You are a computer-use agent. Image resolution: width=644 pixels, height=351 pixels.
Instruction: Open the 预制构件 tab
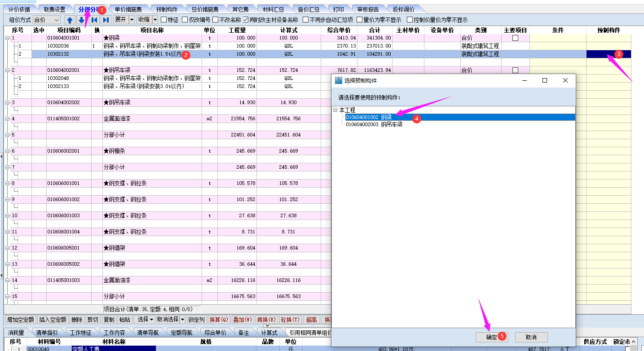[x=167, y=9]
